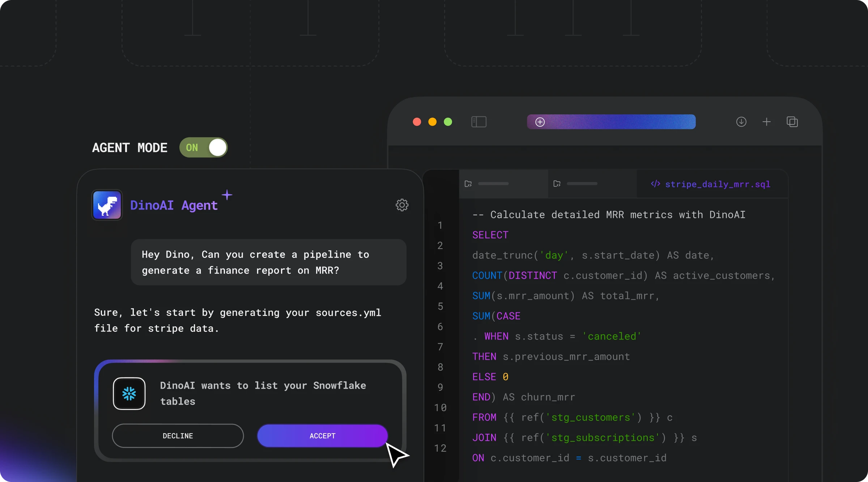Decline the Snowflake tables request
The width and height of the screenshot is (868, 482).
click(x=178, y=436)
